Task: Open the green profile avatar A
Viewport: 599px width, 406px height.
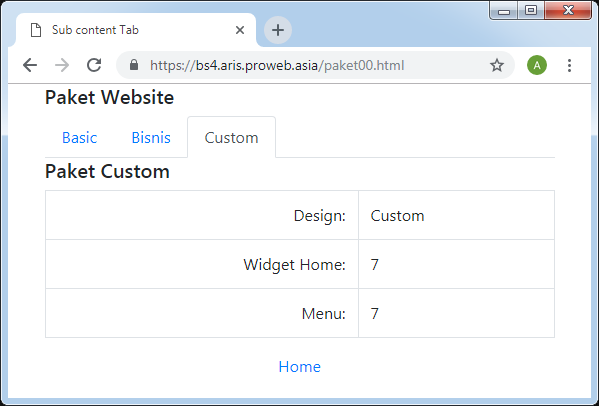Action: tap(537, 65)
